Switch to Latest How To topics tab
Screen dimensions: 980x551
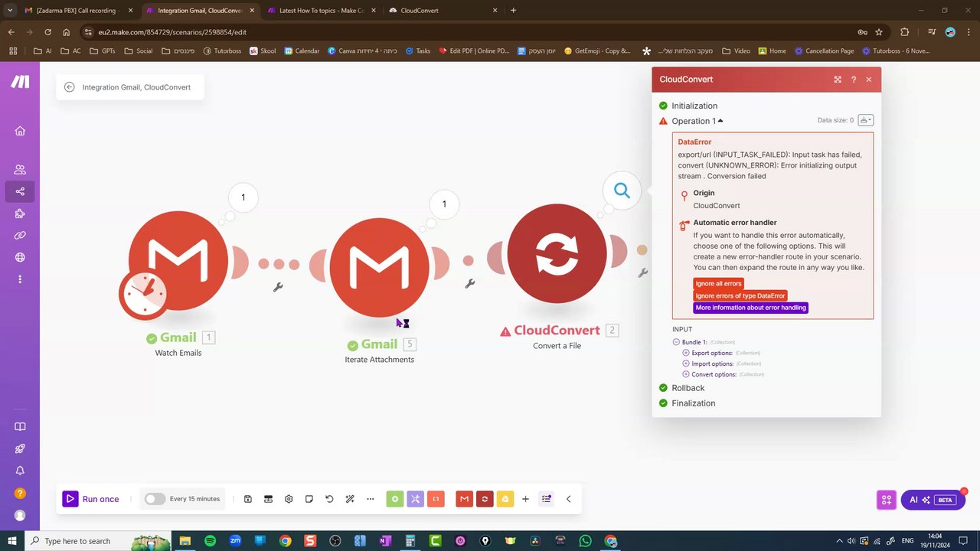[x=321, y=11]
